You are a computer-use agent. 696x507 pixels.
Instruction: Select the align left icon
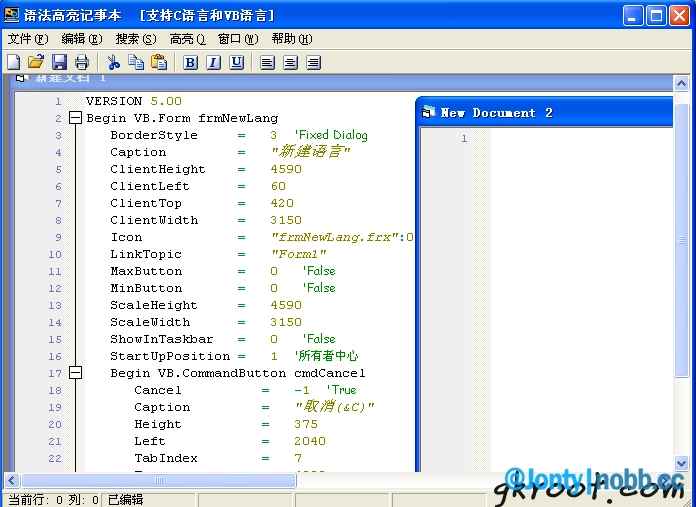267,62
